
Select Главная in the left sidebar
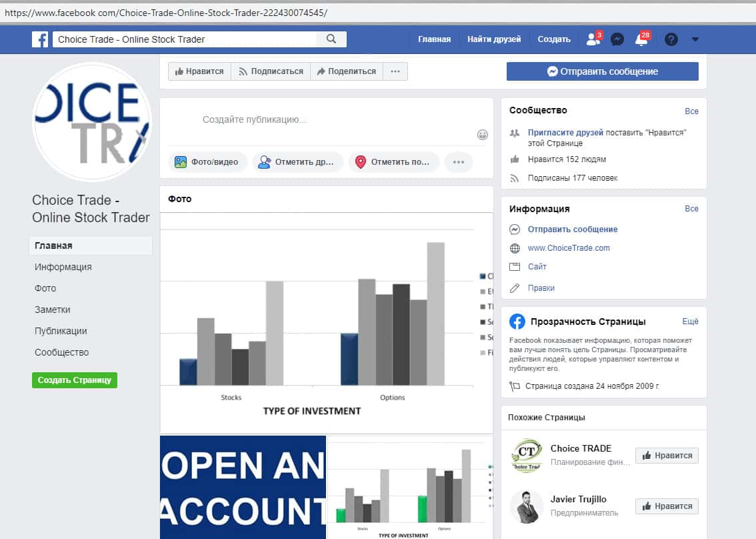(x=91, y=245)
